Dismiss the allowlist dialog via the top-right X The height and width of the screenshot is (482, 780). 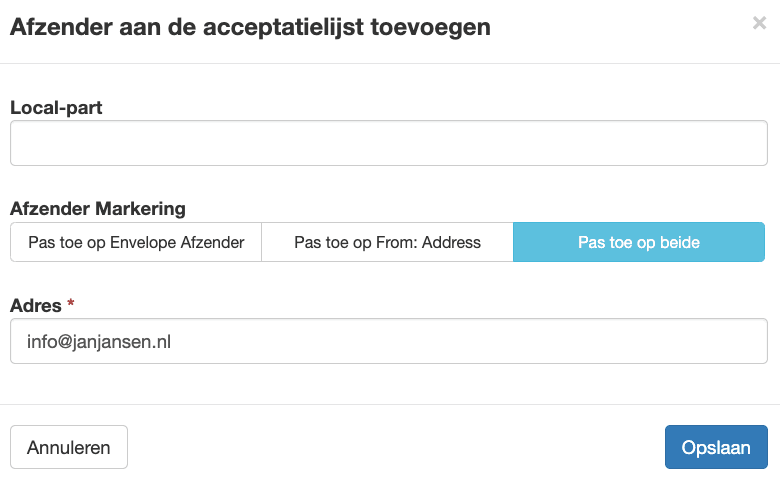pyautogui.click(x=759, y=24)
